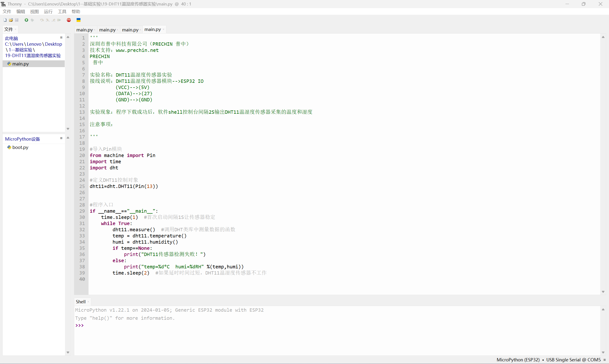The width and height of the screenshot is (609, 364).
Task: Click the 'humi = dht11.humidity()' line
Action: tap(145, 242)
